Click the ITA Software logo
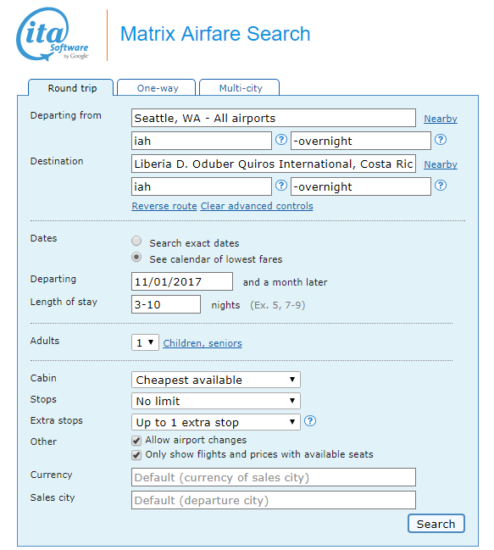This screenshot has width=494, height=550. tap(53, 34)
